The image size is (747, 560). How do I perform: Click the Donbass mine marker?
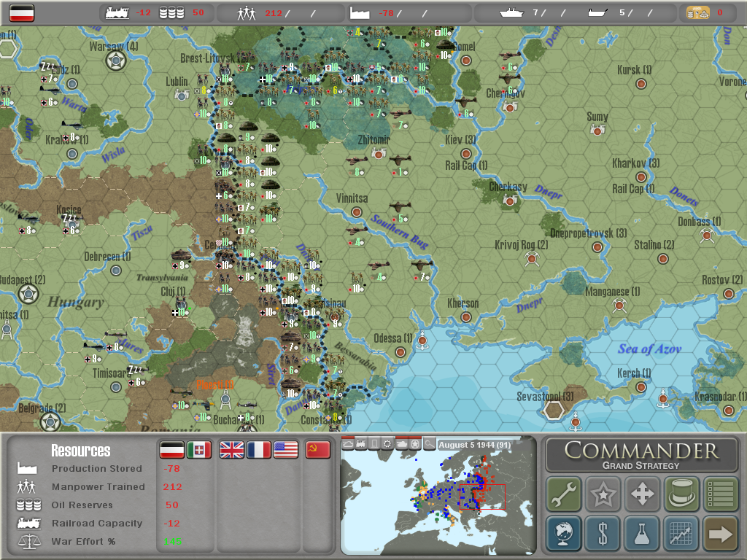[707, 236]
